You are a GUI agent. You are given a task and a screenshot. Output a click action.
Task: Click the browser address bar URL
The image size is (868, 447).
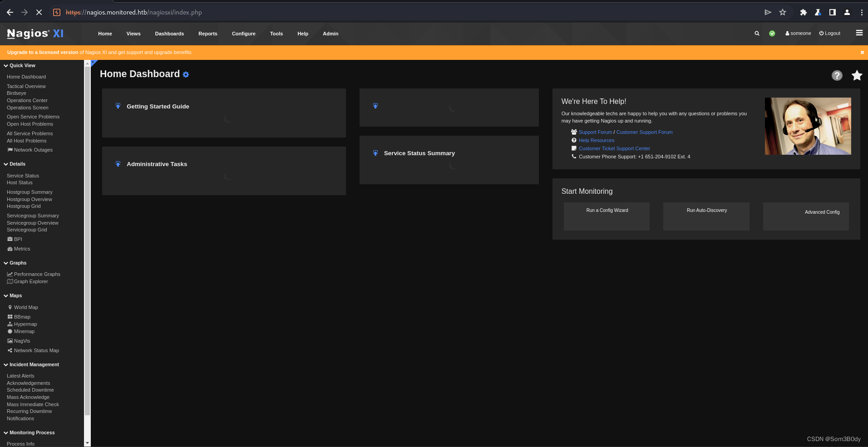point(134,12)
